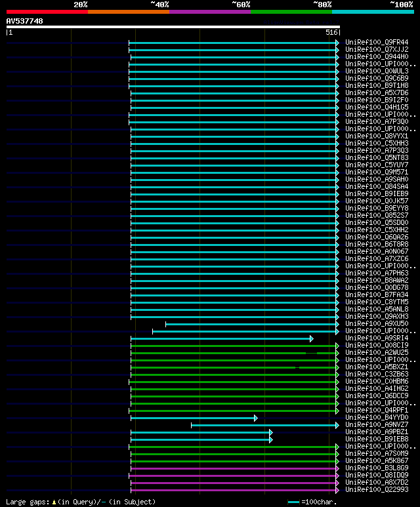Click the short UniRef100_B4YYD0 alignment bar

194,418
